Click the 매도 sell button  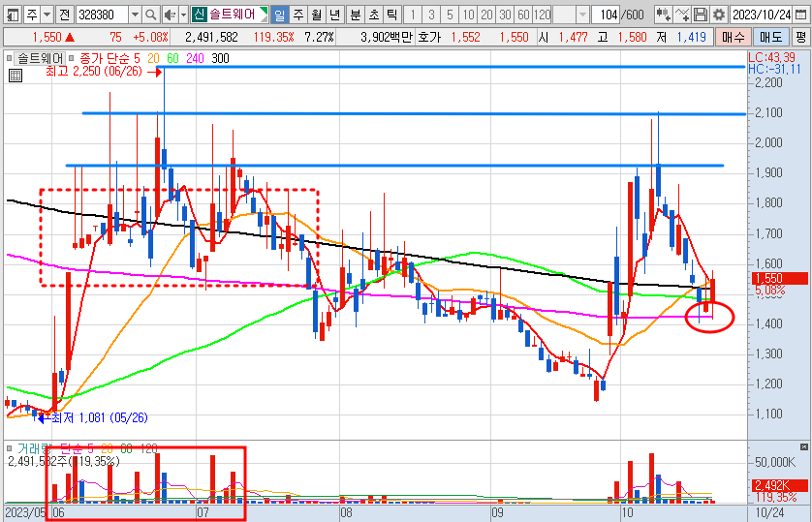(x=770, y=37)
